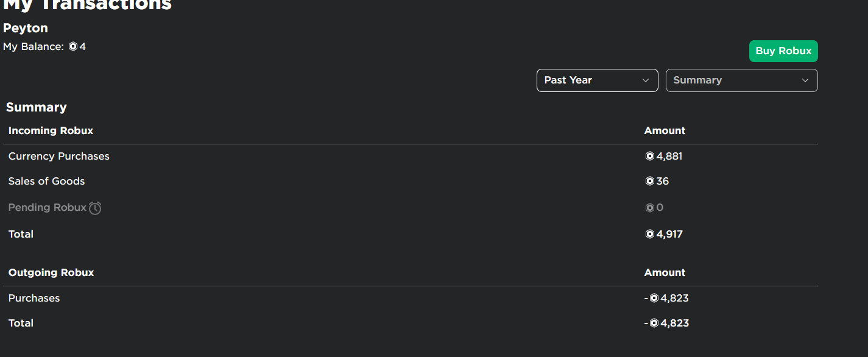
Task: Click the greyed Robux icon beside pending 0
Action: [649, 208]
